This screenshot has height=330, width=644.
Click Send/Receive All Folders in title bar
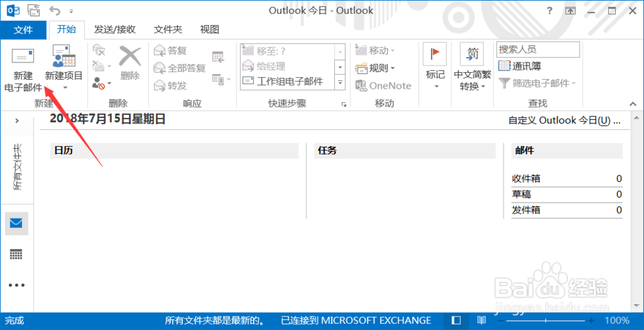(33, 10)
